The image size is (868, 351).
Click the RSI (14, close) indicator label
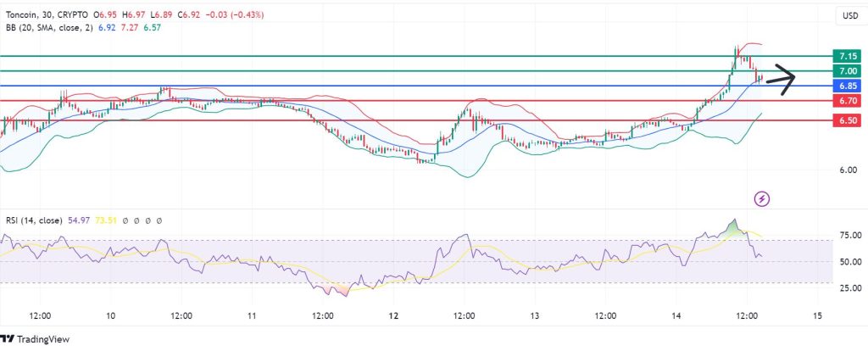[x=34, y=220]
